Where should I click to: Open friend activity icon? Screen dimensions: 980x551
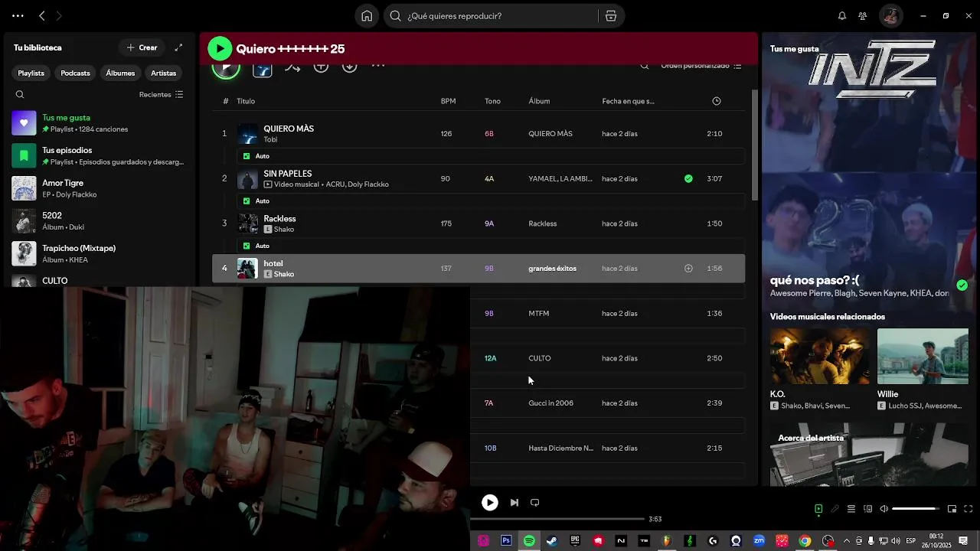863,16
